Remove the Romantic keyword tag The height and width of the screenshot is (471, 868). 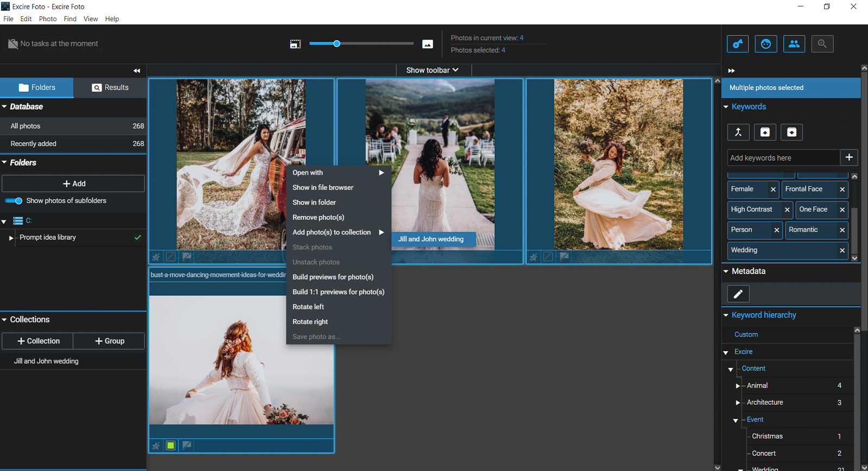(x=842, y=230)
